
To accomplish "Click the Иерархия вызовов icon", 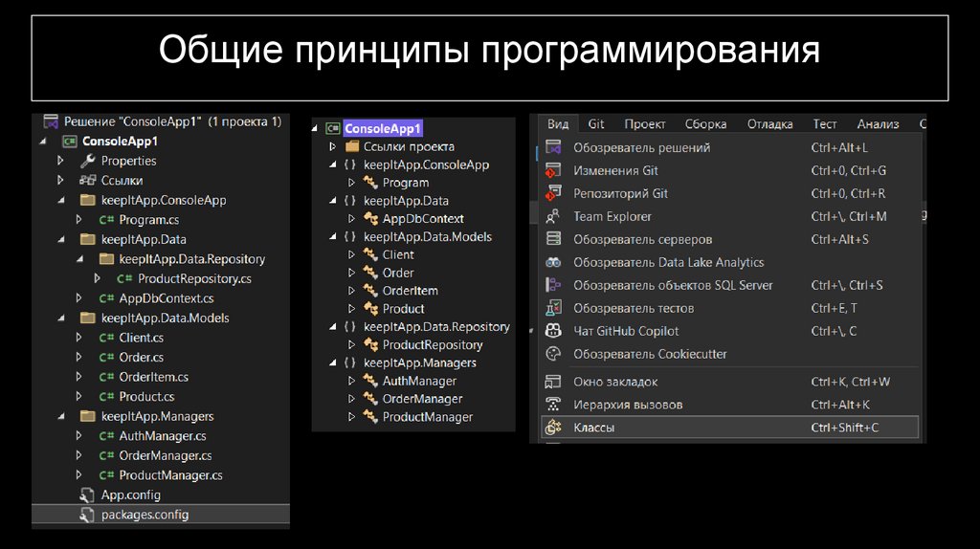I will pos(553,405).
